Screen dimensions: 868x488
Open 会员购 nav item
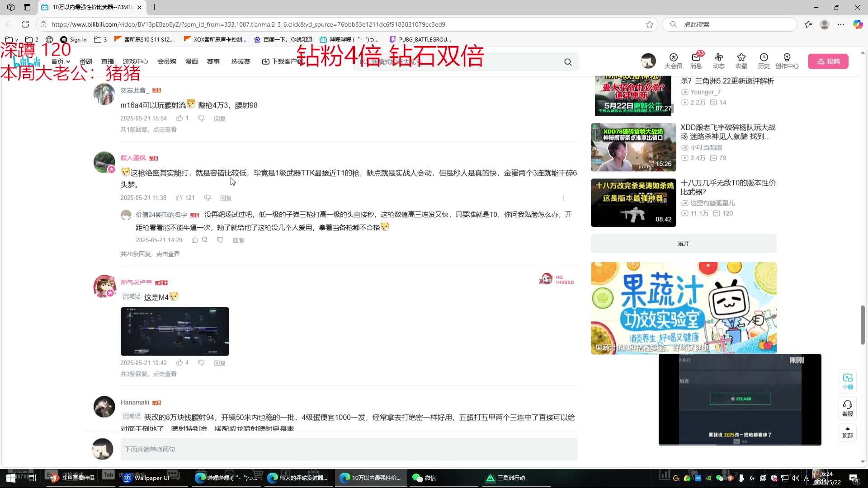coord(167,61)
